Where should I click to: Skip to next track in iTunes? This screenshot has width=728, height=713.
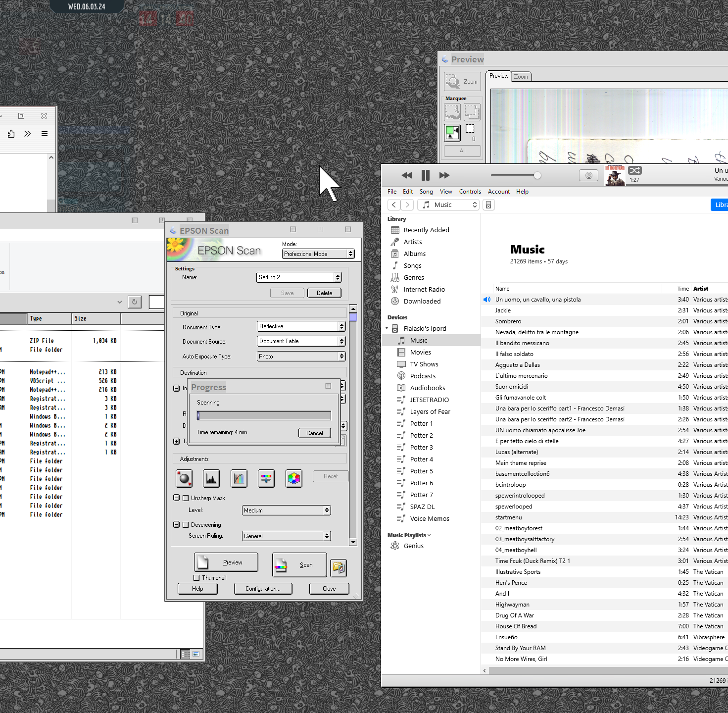click(x=444, y=175)
